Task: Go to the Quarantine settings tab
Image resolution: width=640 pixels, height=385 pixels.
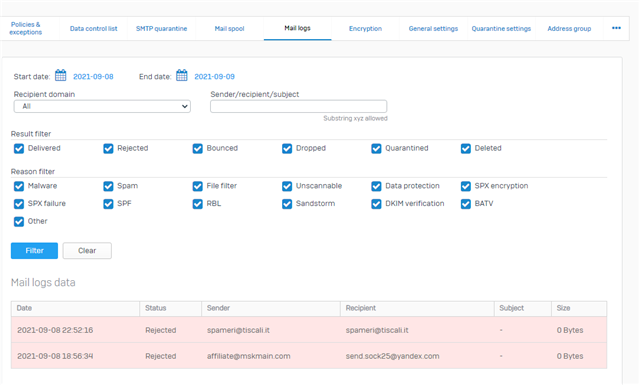Action: click(501, 29)
